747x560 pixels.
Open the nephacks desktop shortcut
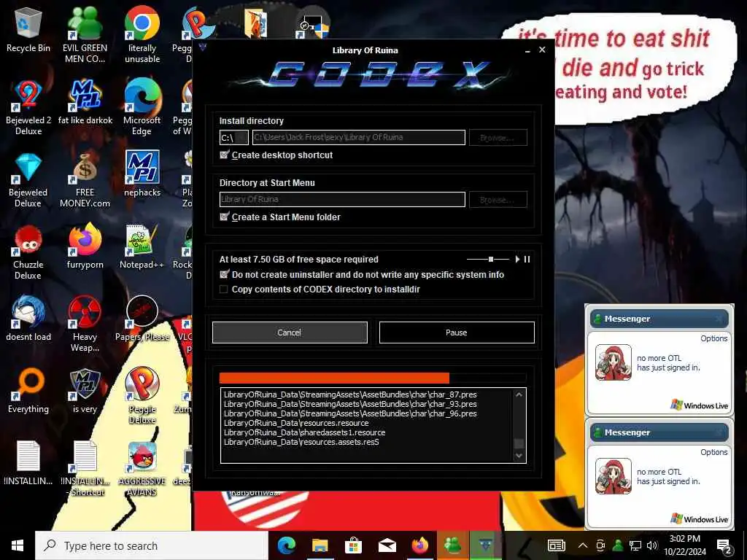pyautogui.click(x=142, y=174)
